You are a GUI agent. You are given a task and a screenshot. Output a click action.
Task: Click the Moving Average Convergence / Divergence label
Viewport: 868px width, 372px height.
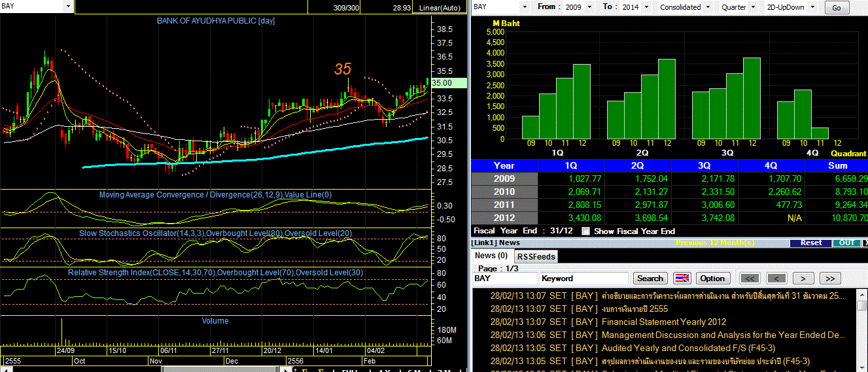point(215,194)
